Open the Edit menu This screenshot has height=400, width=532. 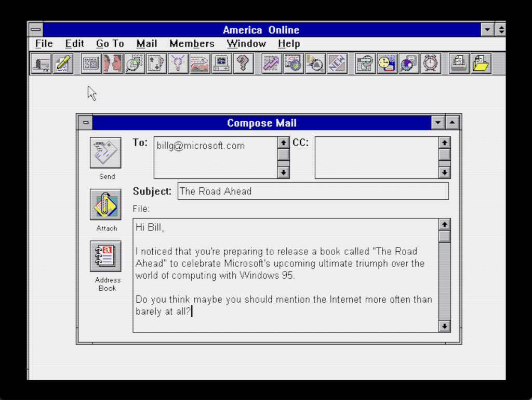click(x=75, y=44)
